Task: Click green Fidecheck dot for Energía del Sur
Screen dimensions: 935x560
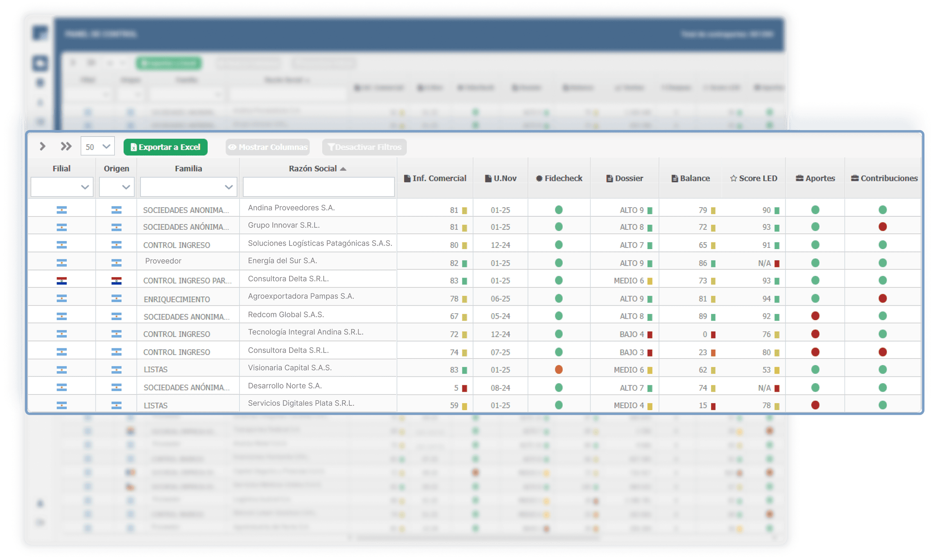Action: click(x=559, y=263)
